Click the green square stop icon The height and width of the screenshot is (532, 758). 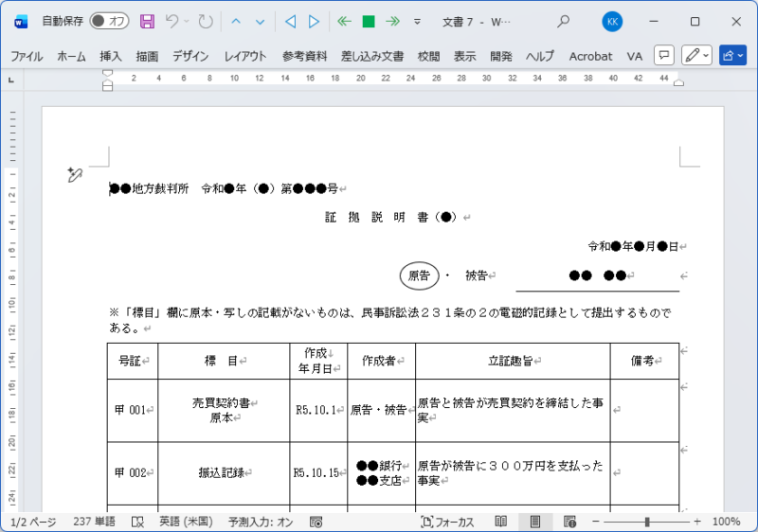tap(369, 21)
